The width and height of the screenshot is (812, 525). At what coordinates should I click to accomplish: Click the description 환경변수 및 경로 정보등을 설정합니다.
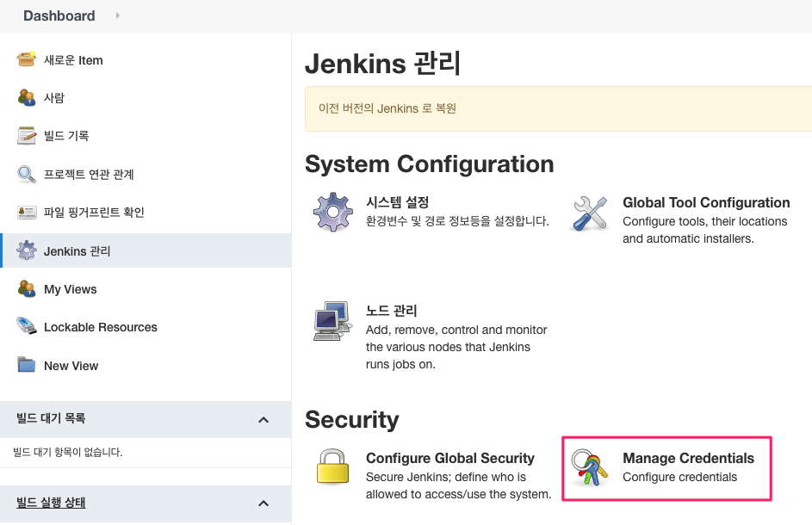click(x=457, y=221)
